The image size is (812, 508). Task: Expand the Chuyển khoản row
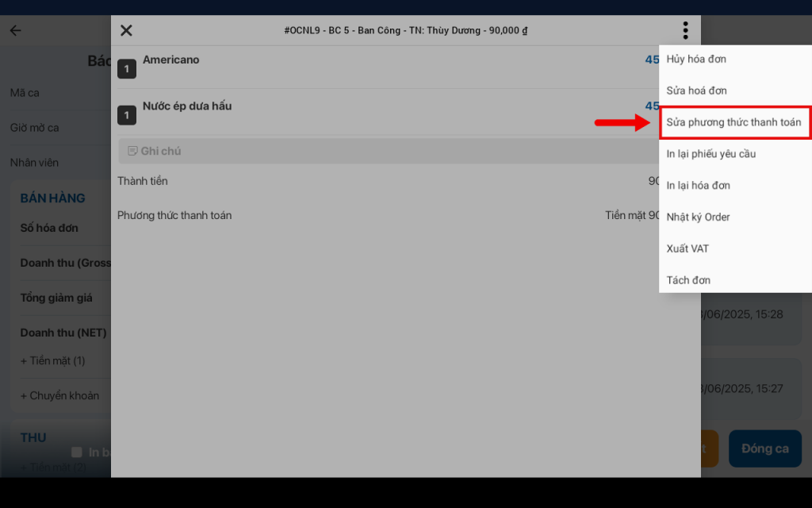[x=59, y=395]
